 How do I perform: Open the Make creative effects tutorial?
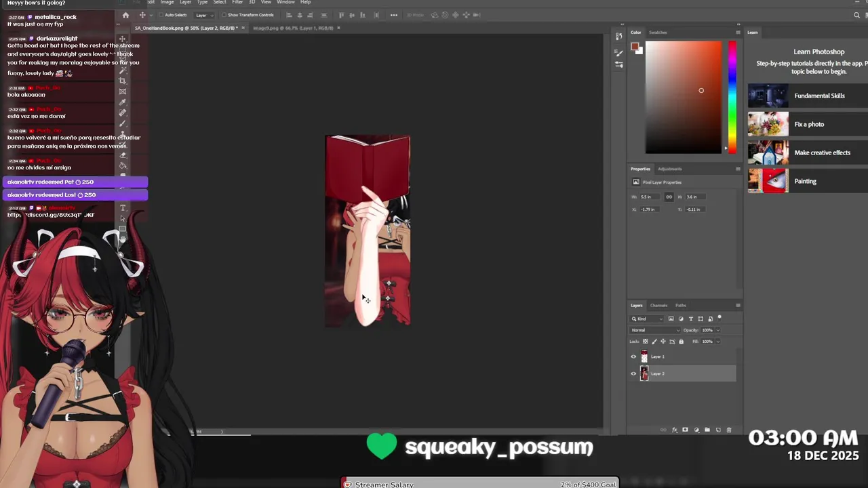(x=808, y=152)
